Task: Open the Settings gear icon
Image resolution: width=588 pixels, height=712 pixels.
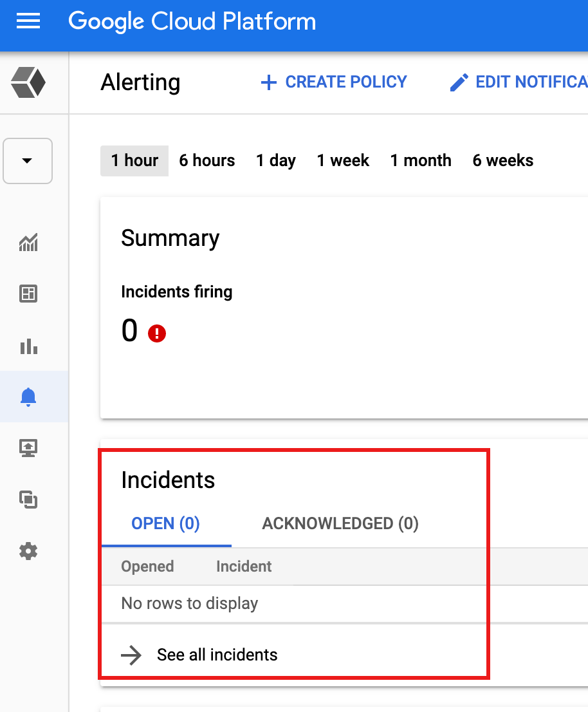Action: [x=28, y=551]
